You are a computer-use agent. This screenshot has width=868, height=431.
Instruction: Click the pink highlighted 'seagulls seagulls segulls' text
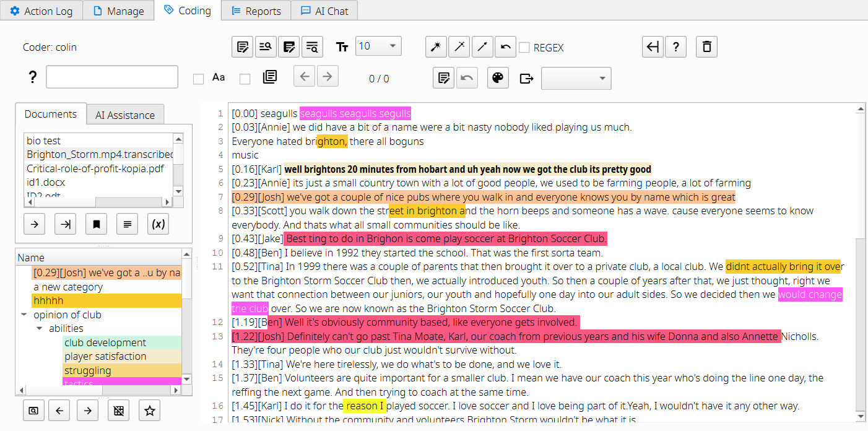355,113
